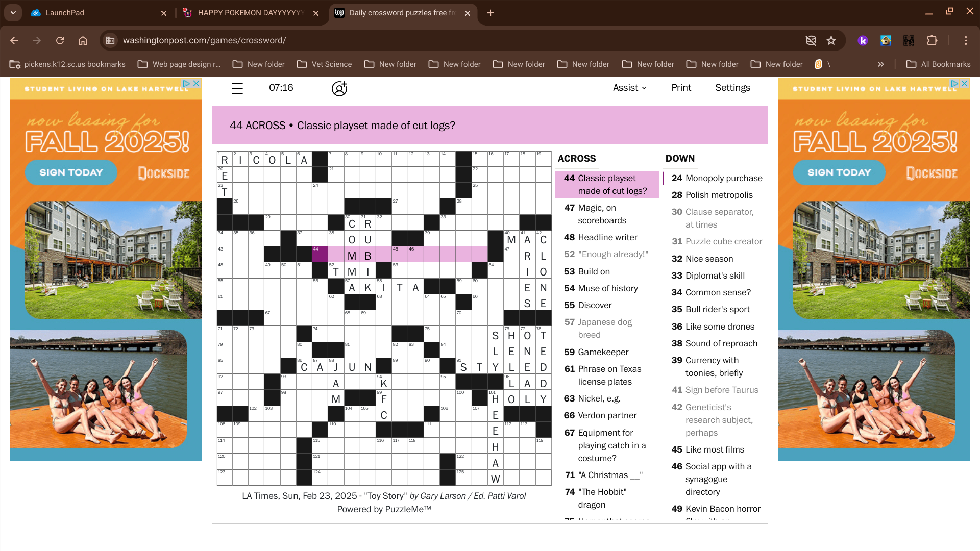Close the left Dockside advertisement
Image resolution: width=980 pixels, height=551 pixels.
pyautogui.click(x=196, y=83)
